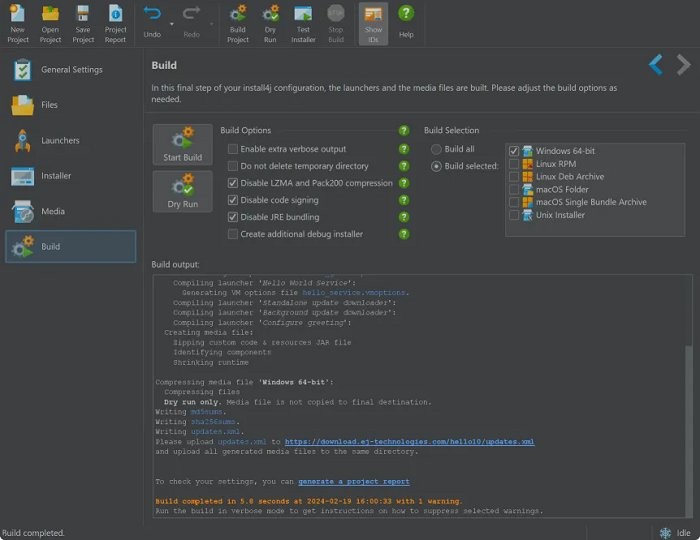
Task: Click help icon beside Disable code signing
Action: 404,200
